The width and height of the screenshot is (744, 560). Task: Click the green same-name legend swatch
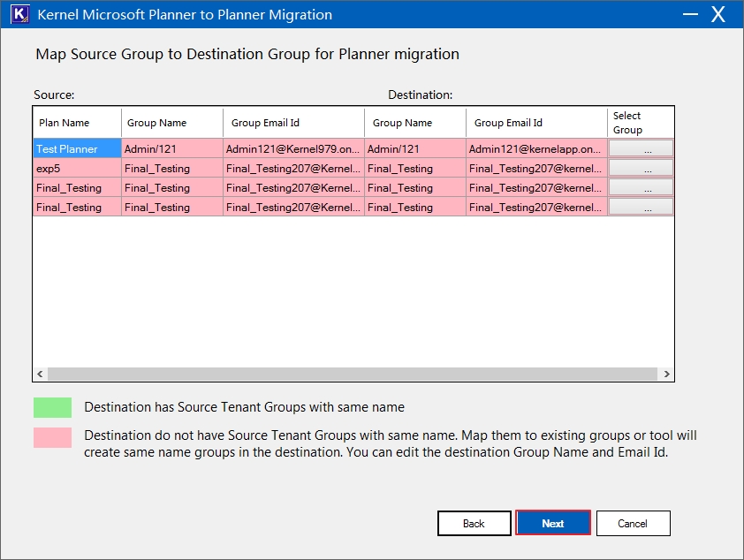pyautogui.click(x=52, y=407)
